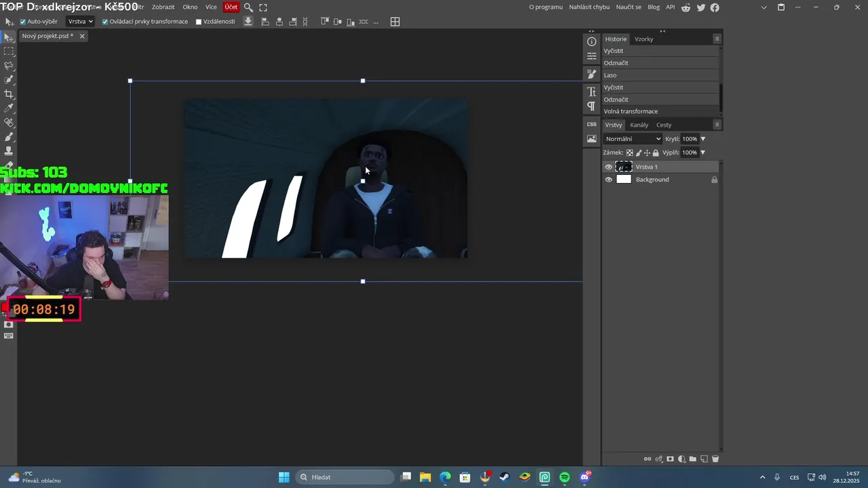Open the Více menu

[x=211, y=7]
